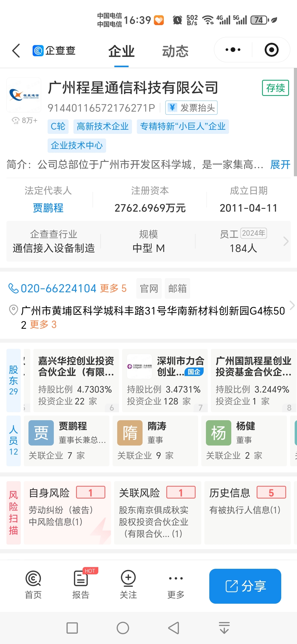Close the mini program via the circle icon
This screenshot has height=644, width=297.
[271, 50]
